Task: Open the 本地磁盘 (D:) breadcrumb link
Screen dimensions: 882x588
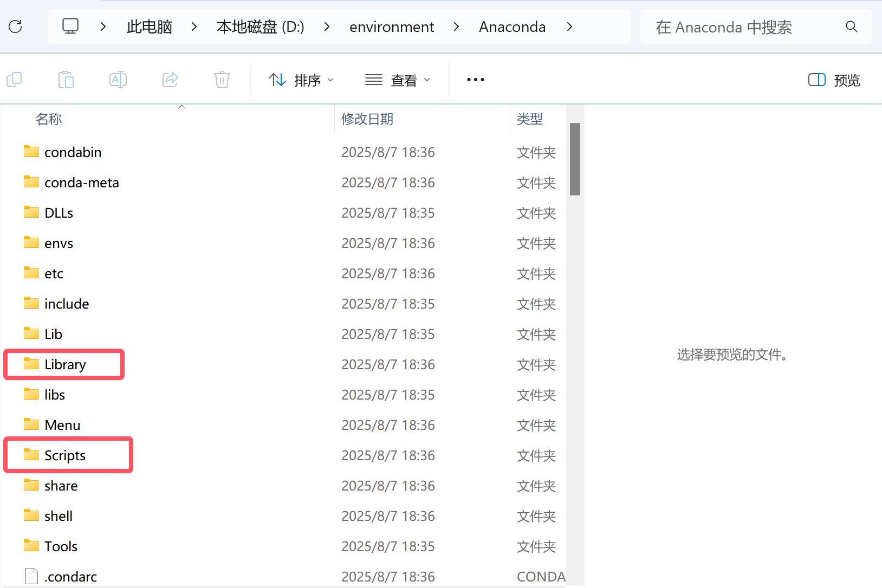Action: [x=260, y=27]
